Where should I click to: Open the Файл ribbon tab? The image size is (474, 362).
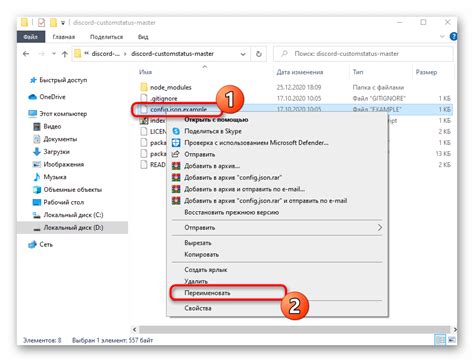(31, 37)
